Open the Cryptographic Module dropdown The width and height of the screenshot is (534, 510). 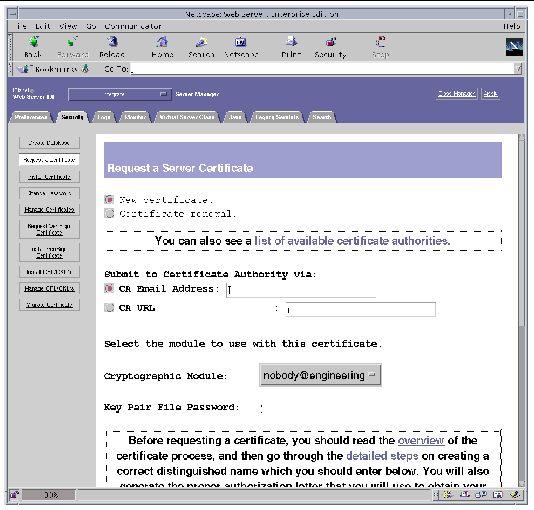tap(320, 375)
